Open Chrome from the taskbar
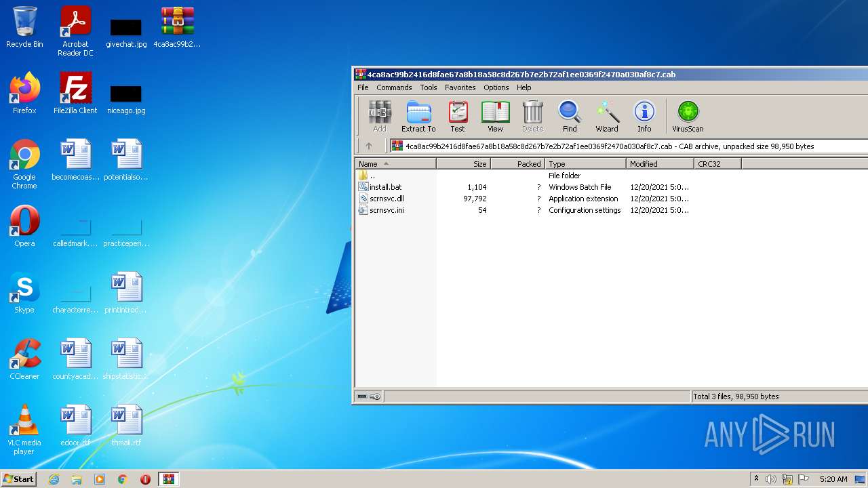The height and width of the screenshot is (488, 868). tap(123, 479)
